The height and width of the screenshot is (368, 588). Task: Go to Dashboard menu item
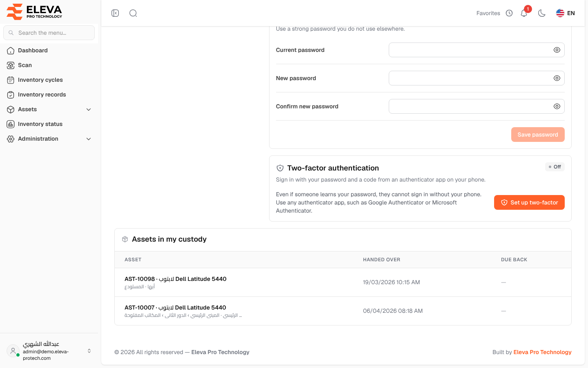point(49,50)
